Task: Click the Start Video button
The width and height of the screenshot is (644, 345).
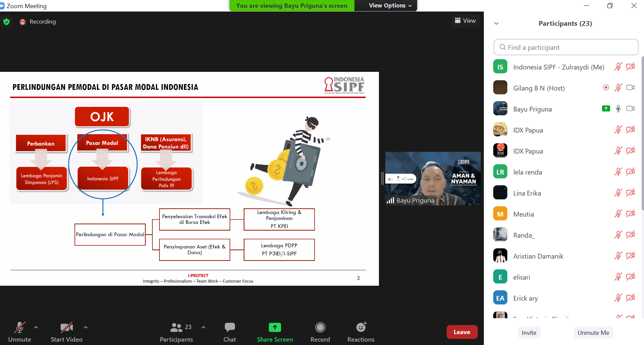Action: pos(67,332)
